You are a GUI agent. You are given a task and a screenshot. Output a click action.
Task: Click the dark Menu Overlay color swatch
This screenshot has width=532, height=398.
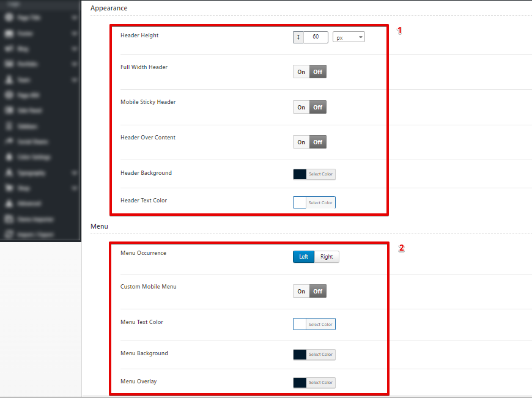pyautogui.click(x=300, y=383)
